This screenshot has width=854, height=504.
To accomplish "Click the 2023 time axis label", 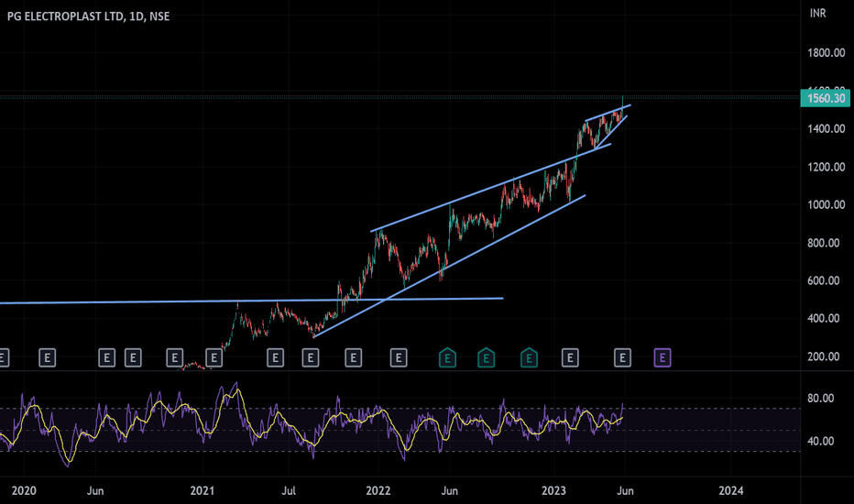I will 553,491.
